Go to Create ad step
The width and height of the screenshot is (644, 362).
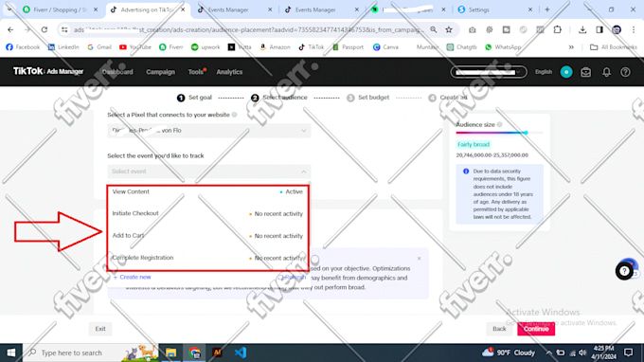click(x=448, y=98)
